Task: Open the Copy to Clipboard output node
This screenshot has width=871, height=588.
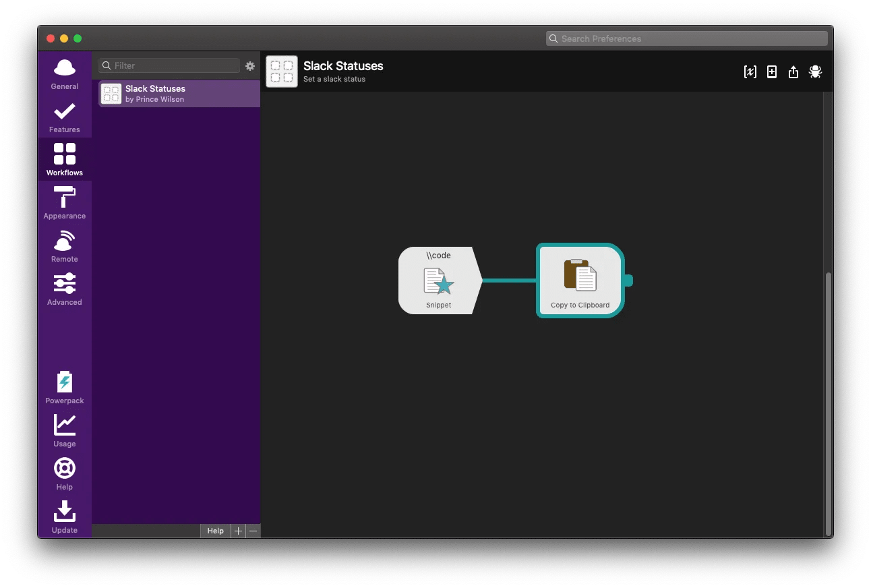Action: click(580, 281)
